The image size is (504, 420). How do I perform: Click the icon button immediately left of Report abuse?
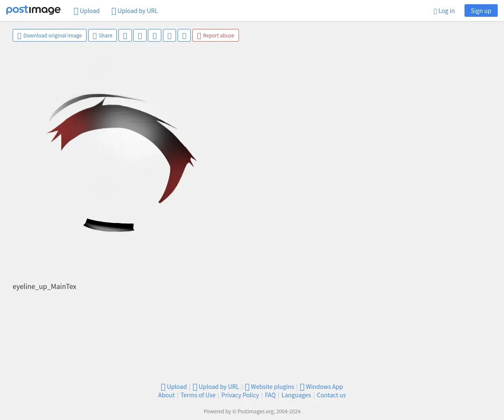[x=184, y=35]
